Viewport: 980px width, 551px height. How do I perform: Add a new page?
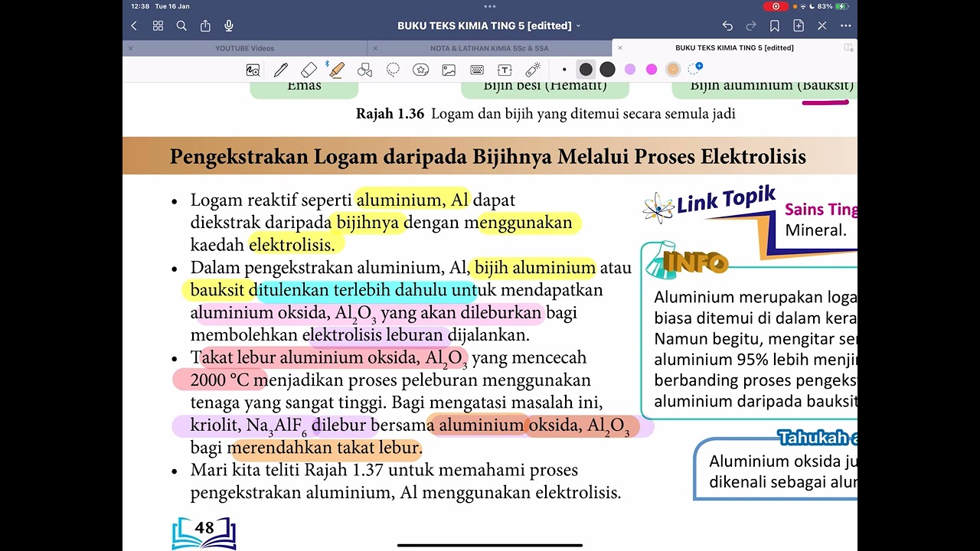pyautogui.click(x=799, y=25)
